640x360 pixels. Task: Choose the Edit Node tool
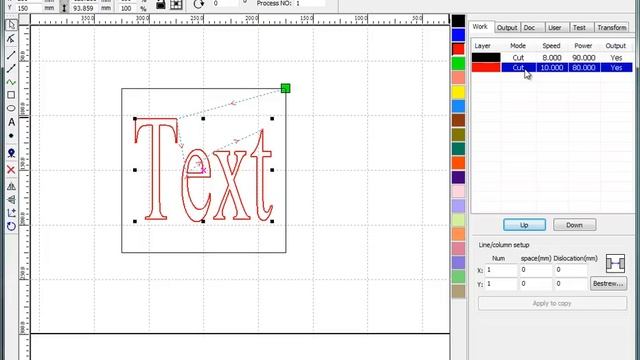pyautogui.click(x=11, y=39)
